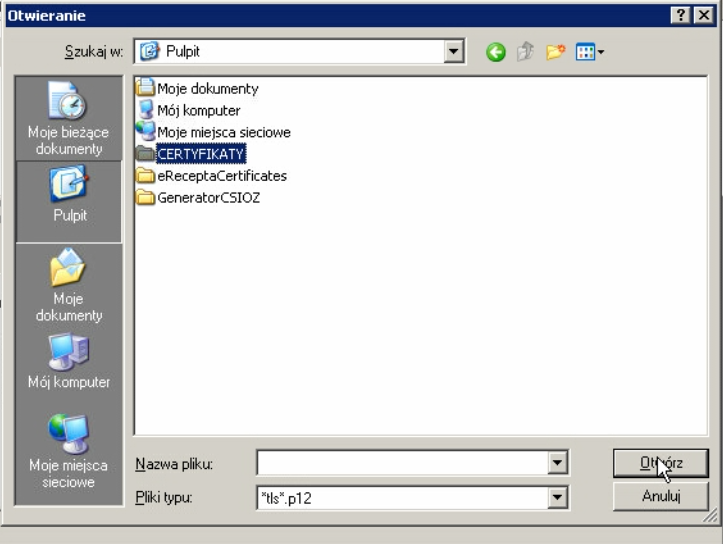The width and height of the screenshot is (723, 544).
Task: Select Pulpit in the places bar
Action: [69, 196]
